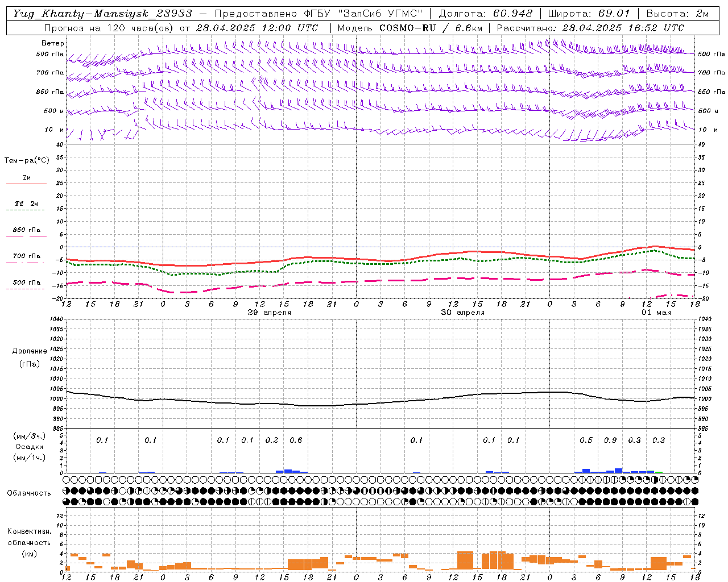Image resolution: width=728 pixels, height=582 pixels.
Task: Click the 'Тем-ра(°C)' temperature label
Action: 27,161
